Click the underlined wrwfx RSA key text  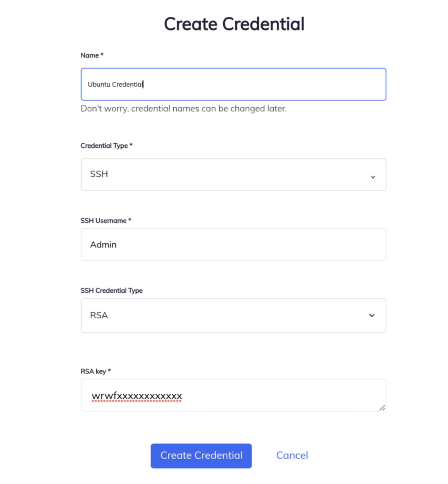pyautogui.click(x=137, y=396)
